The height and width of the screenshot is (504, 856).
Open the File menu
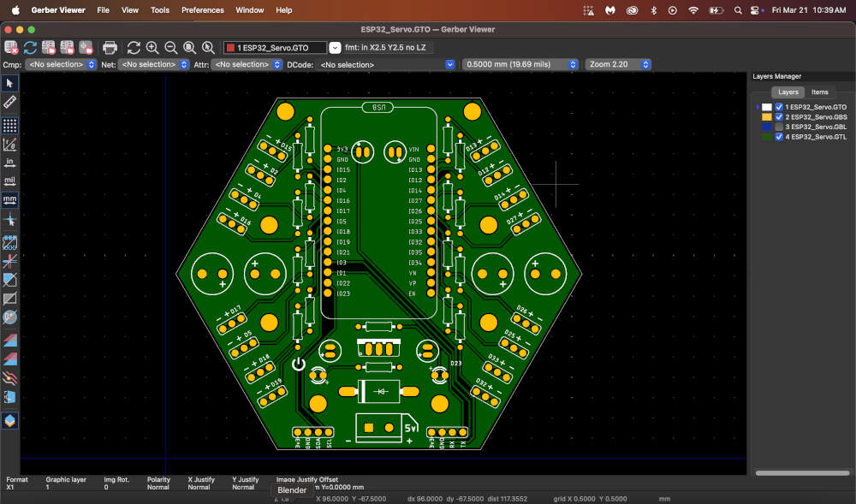click(104, 9)
